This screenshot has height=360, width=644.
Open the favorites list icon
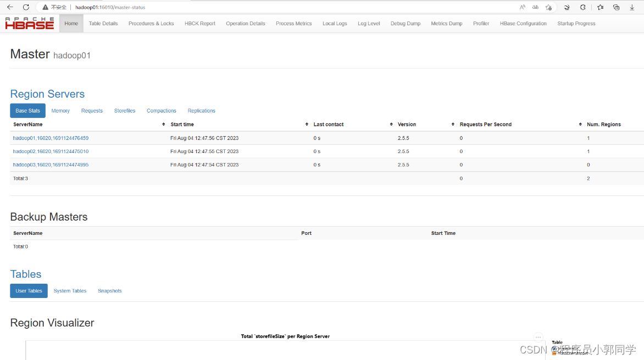coord(601,7)
